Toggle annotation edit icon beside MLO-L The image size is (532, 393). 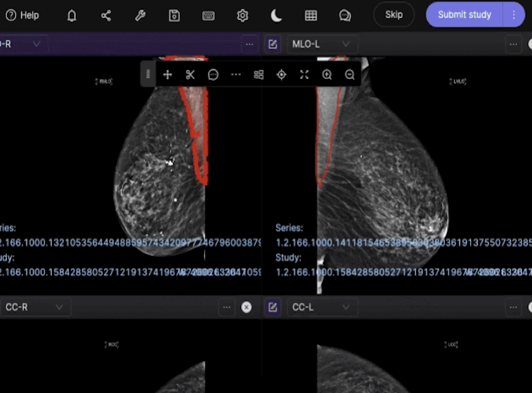[x=272, y=44]
